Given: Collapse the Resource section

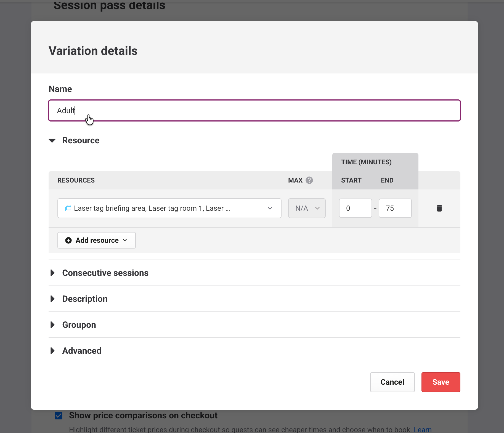Looking at the screenshot, I should pyautogui.click(x=52, y=141).
